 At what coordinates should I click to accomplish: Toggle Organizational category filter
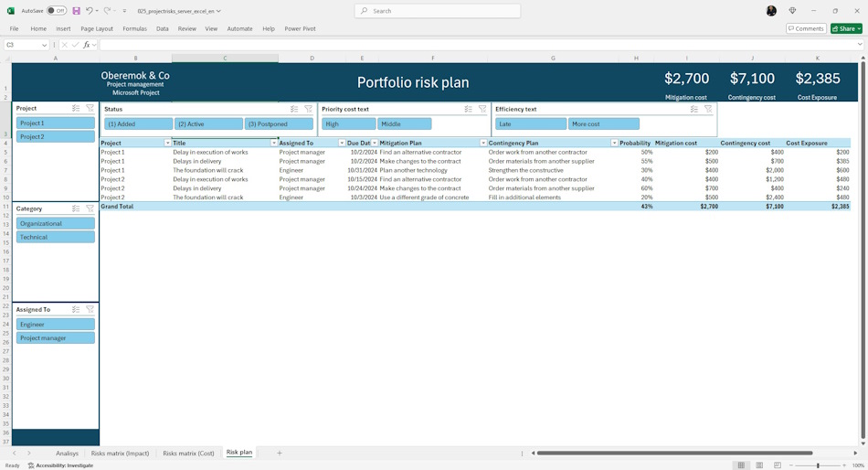point(56,223)
